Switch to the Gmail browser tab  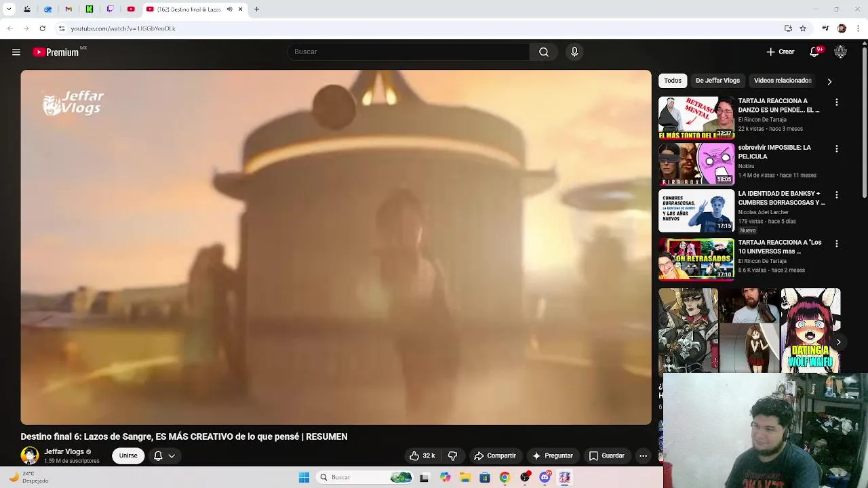coord(68,9)
